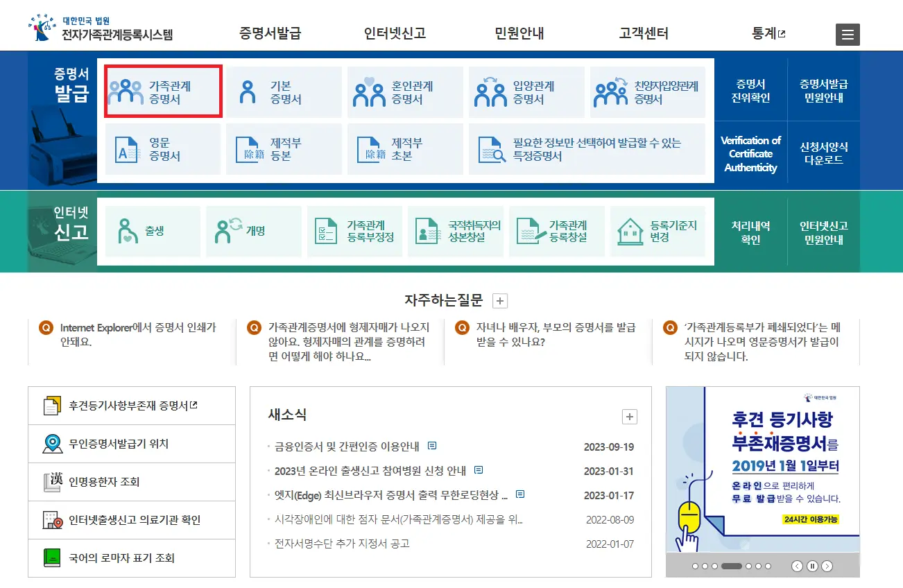The image size is (903, 588).
Task: Start a 출생 birth report
Action: point(153,232)
